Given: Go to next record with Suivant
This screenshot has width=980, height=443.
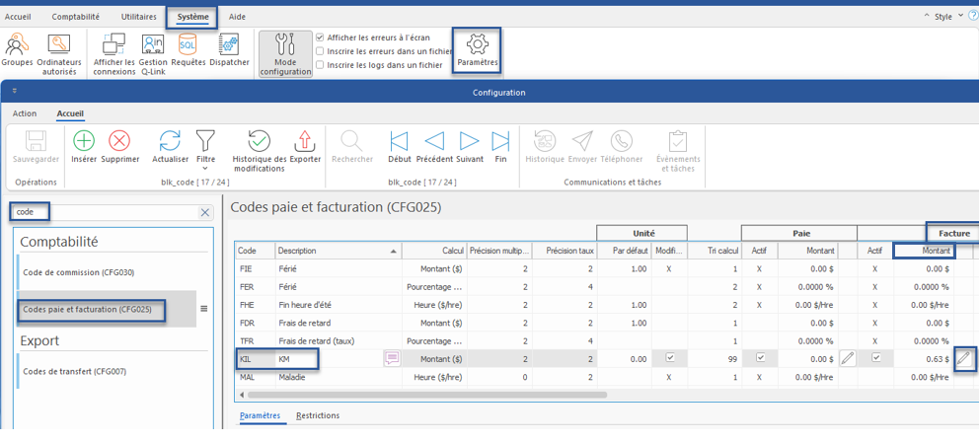Looking at the screenshot, I should [469, 141].
